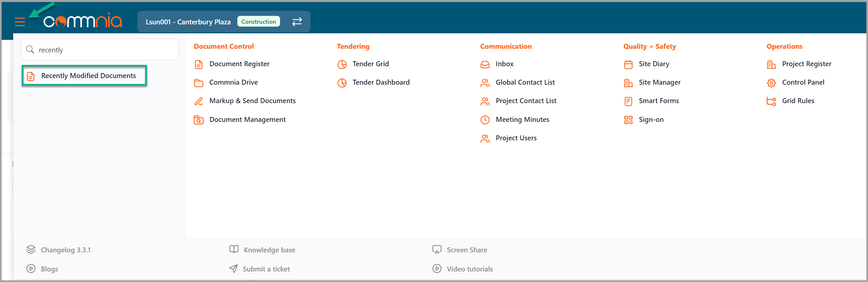
Task: Click the Meeting Minutes clock icon
Action: click(x=484, y=120)
